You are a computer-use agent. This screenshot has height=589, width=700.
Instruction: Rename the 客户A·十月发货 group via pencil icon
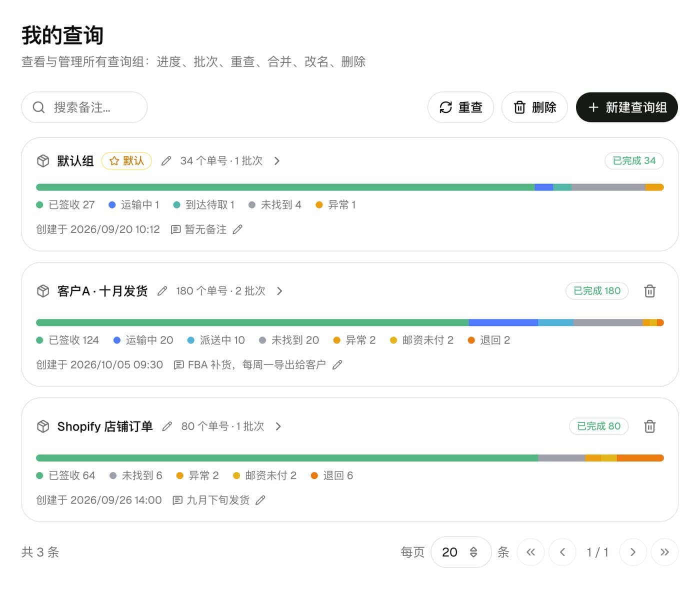[162, 291]
